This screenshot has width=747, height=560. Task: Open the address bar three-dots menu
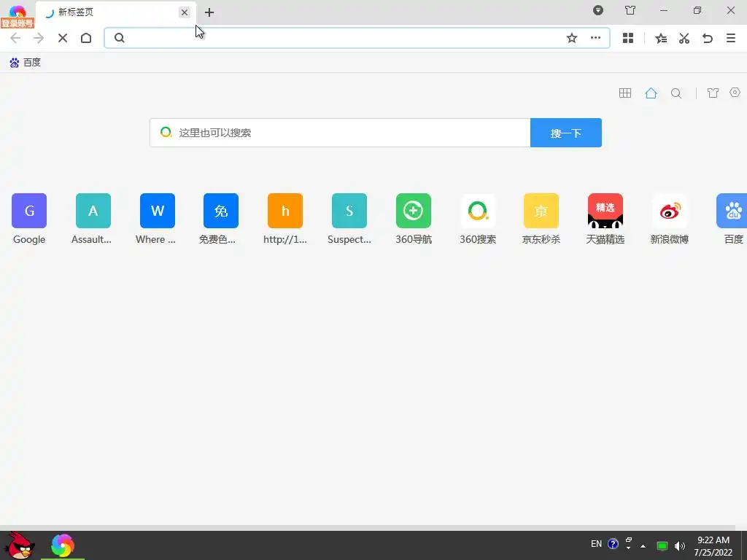595,38
